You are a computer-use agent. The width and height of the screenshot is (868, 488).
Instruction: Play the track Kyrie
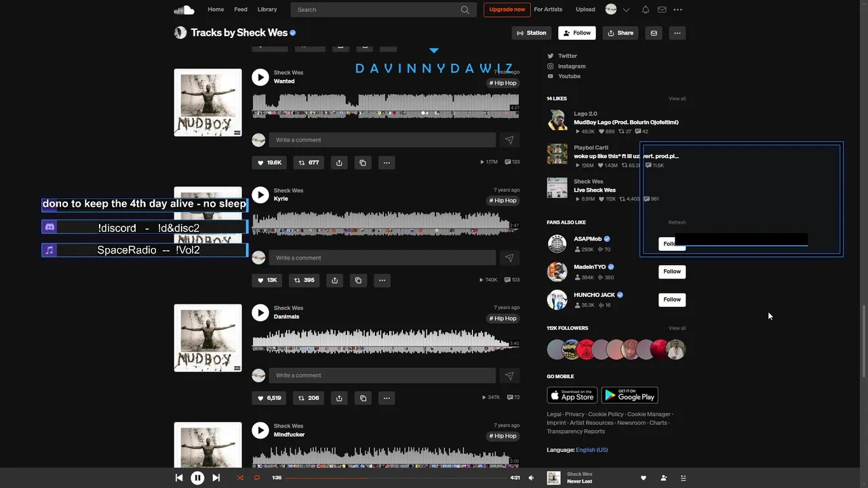pyautogui.click(x=260, y=195)
